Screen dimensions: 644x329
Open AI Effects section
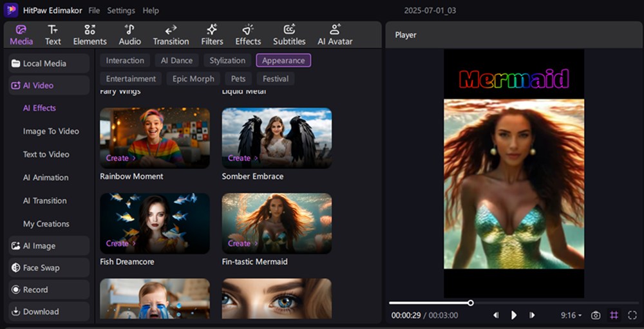pos(39,108)
